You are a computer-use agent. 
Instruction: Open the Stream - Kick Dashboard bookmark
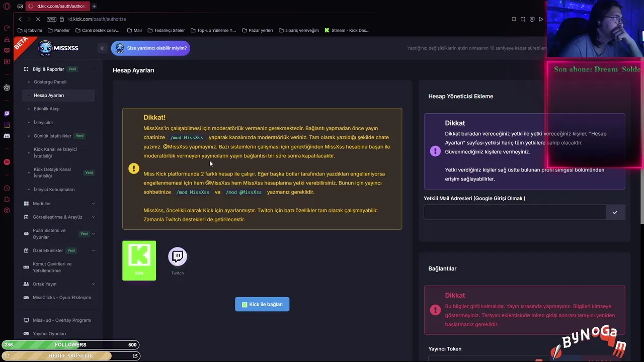coord(347,30)
